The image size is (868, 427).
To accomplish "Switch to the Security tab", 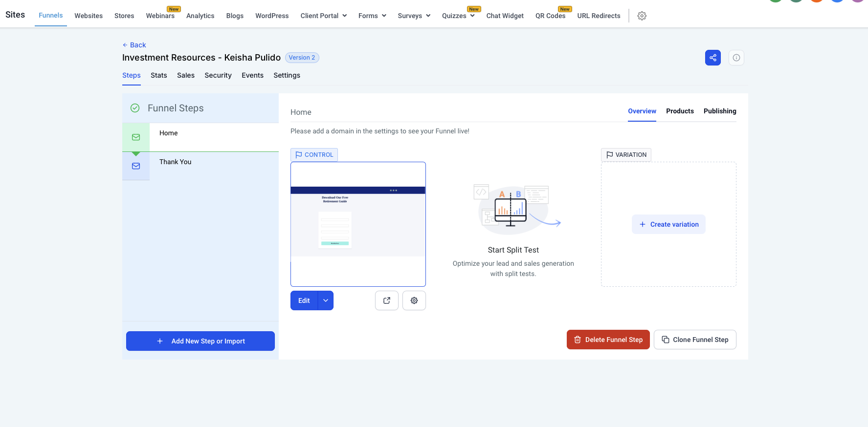I will (x=218, y=75).
